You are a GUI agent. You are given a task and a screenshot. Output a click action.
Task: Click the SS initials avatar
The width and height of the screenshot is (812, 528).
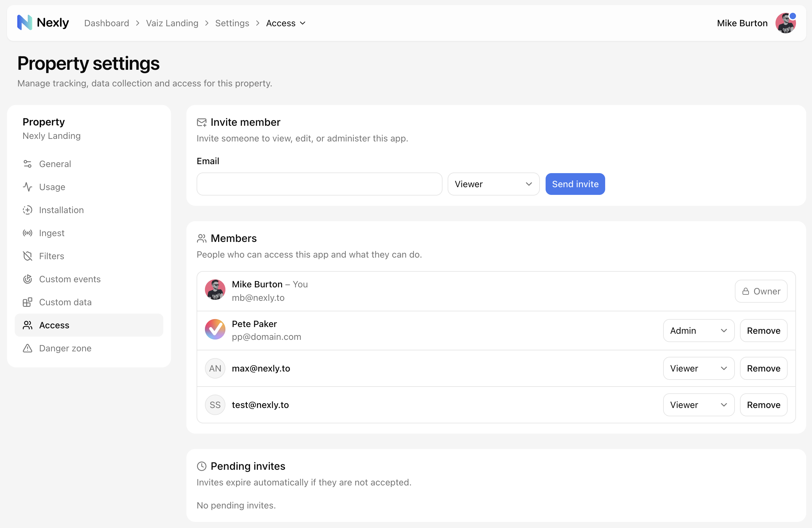coord(215,405)
